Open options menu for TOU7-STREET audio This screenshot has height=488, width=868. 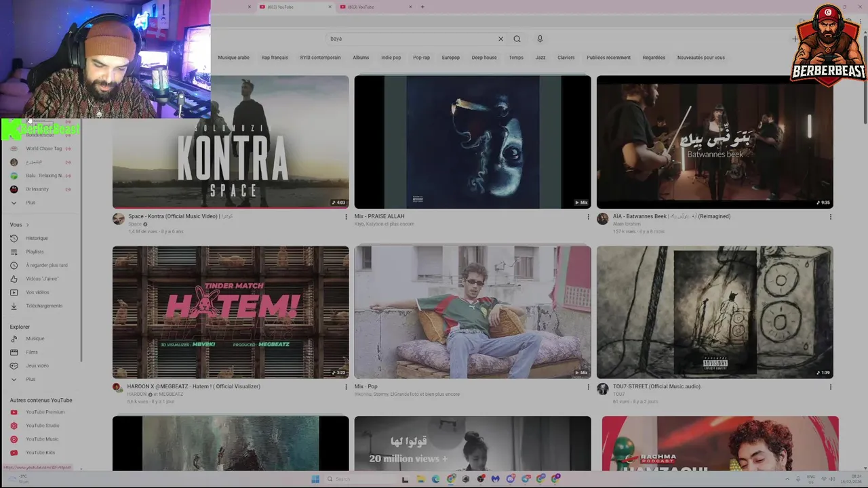coord(830,387)
